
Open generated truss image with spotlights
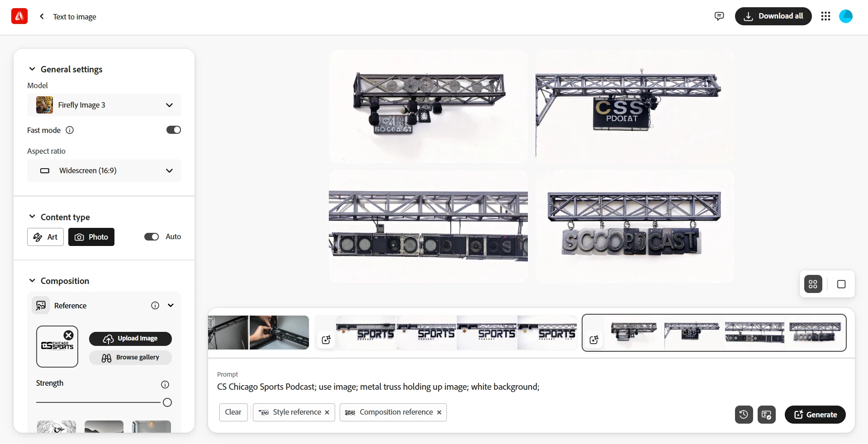(428, 106)
